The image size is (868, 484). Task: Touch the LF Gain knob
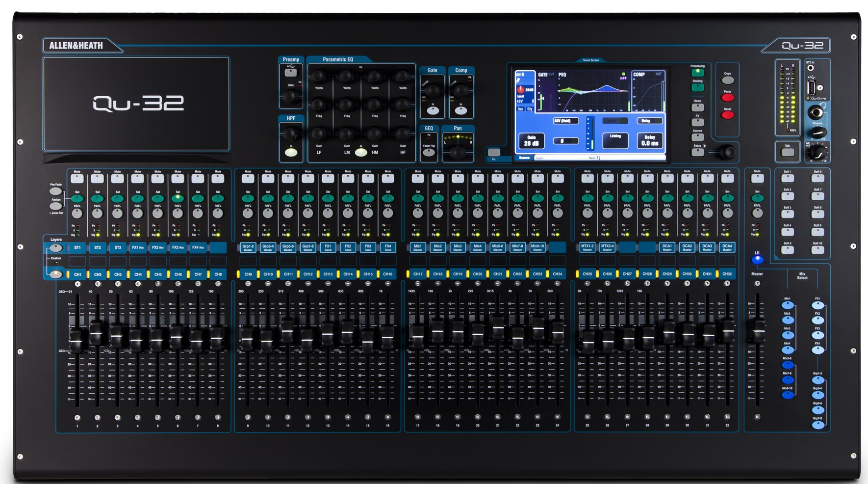(x=319, y=133)
